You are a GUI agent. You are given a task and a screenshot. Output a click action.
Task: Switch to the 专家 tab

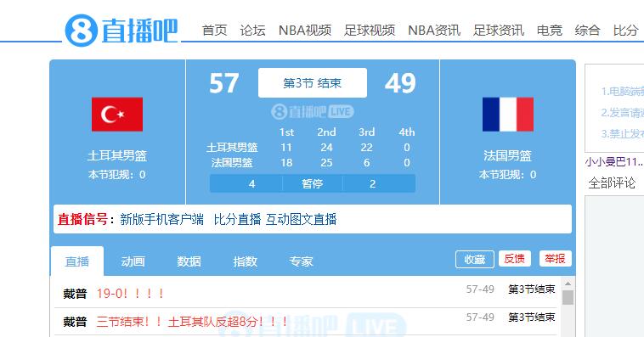(301, 261)
